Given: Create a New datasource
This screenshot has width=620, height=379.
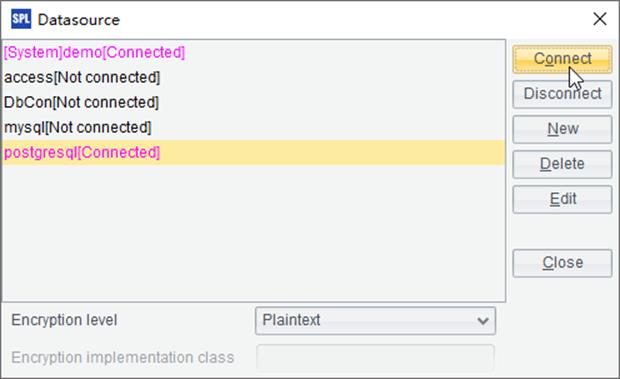Looking at the screenshot, I should point(562,129).
